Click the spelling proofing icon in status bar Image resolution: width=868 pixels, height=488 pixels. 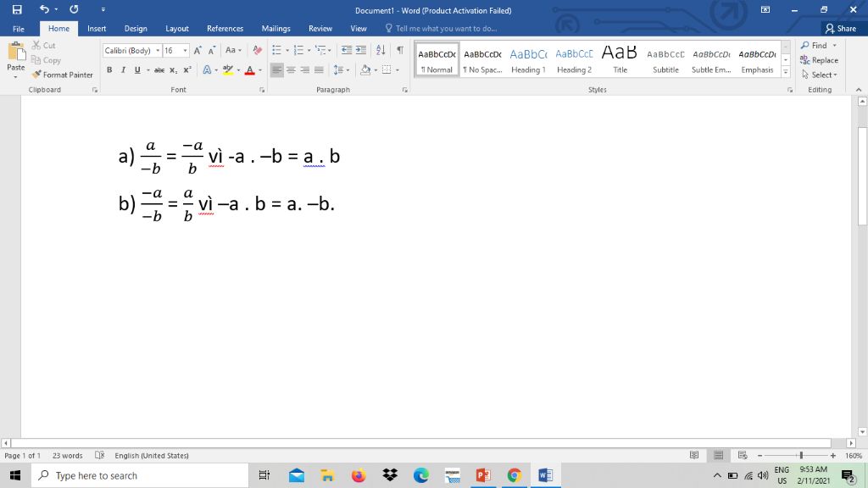tap(100, 455)
